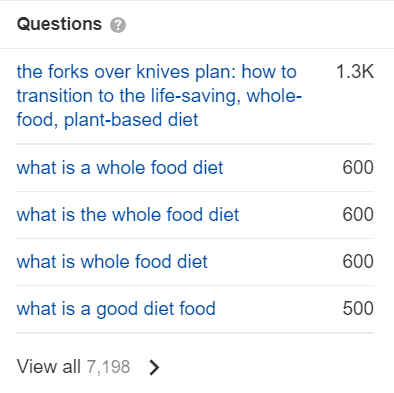Click the 600 volume for 'the whole food diet'
The image size is (394, 393).
click(x=358, y=214)
